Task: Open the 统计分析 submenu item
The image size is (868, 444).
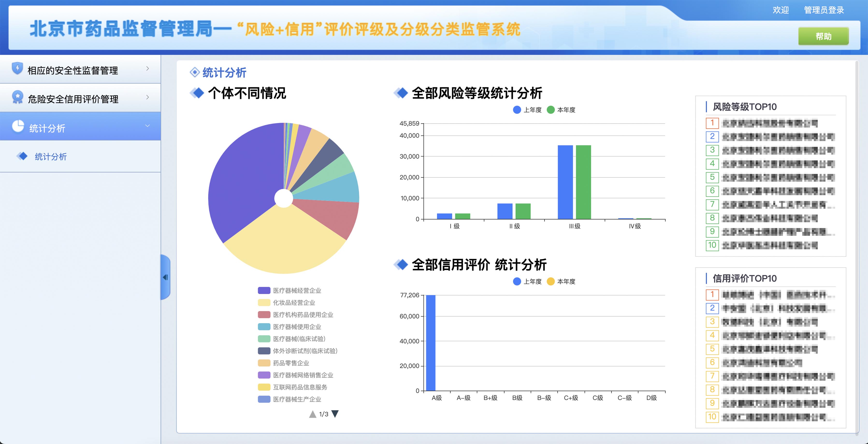Action: pos(51,157)
